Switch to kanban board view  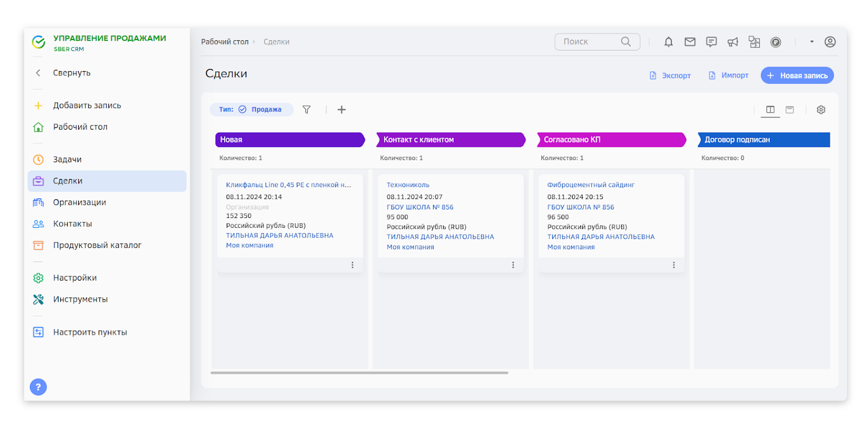point(770,110)
